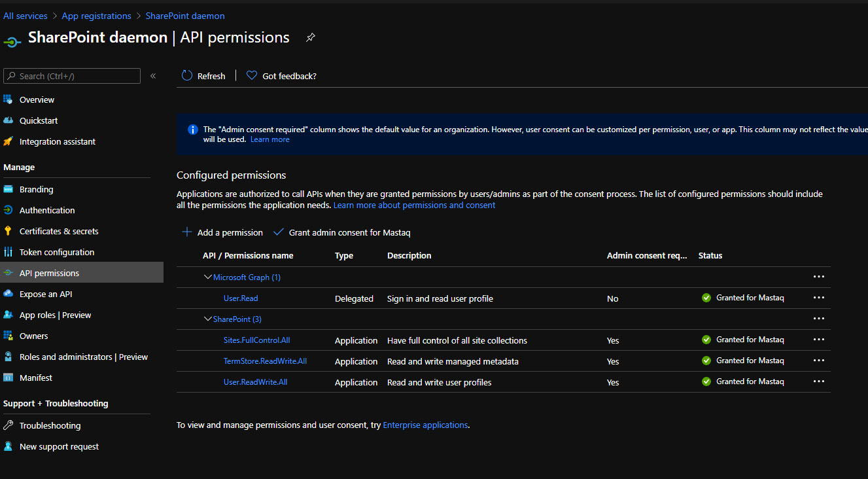Go to Expose an API section
The width and height of the screenshot is (868, 479).
46,294
